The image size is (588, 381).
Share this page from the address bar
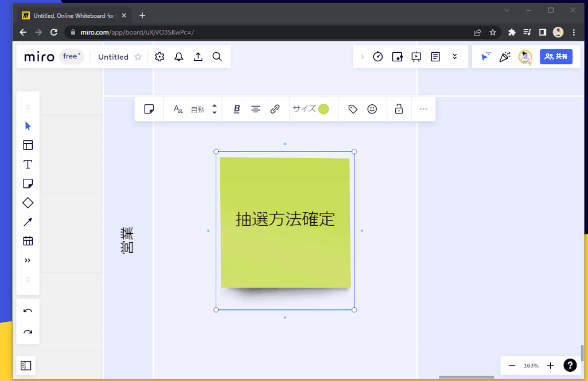tap(477, 32)
